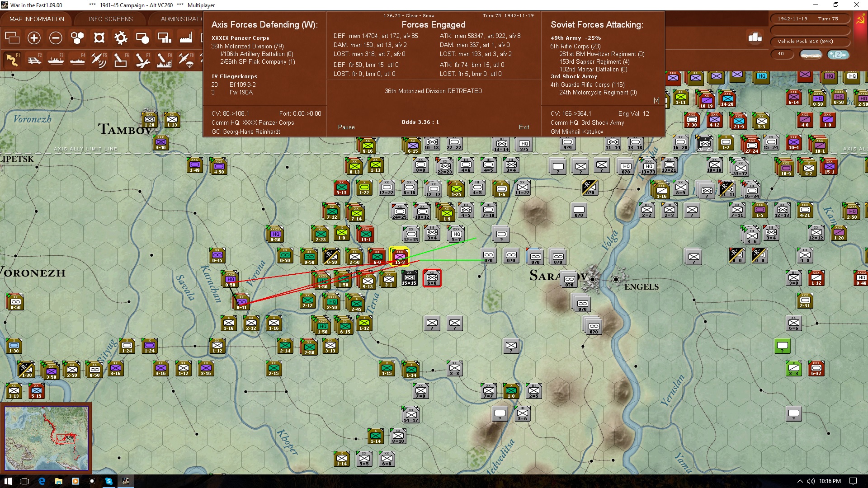This screenshot has height=488, width=868.
Task: Select the black 15=15 unit counter
Action: coord(409,278)
